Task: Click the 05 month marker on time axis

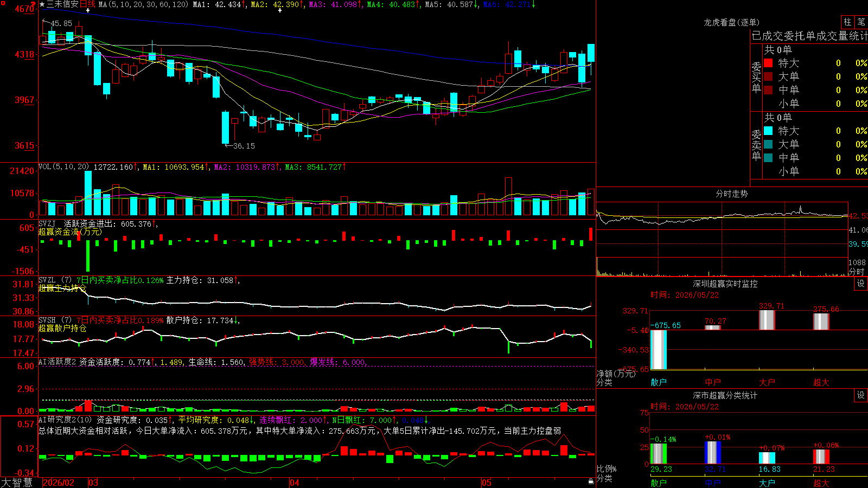Action: [x=487, y=483]
